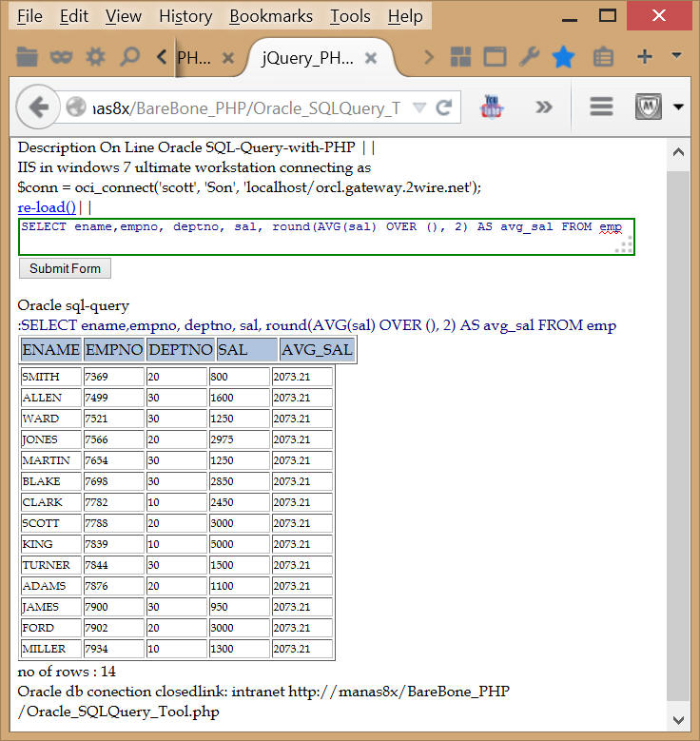Click the glasses reader icon
The height and width of the screenshot is (741, 700).
(x=62, y=58)
